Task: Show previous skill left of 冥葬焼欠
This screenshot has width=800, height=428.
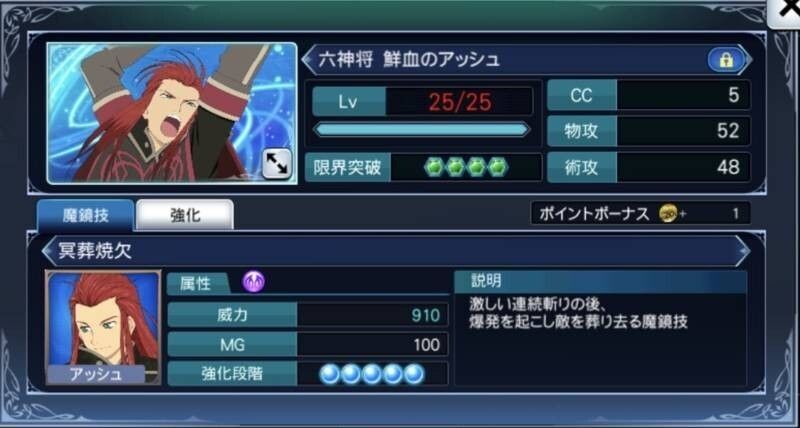Action: click(x=49, y=250)
